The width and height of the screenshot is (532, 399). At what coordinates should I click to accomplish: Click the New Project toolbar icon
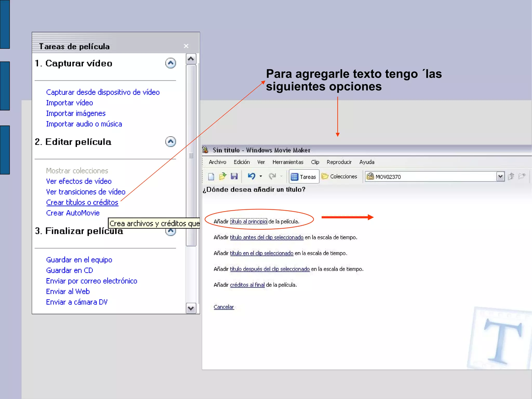[x=211, y=176]
